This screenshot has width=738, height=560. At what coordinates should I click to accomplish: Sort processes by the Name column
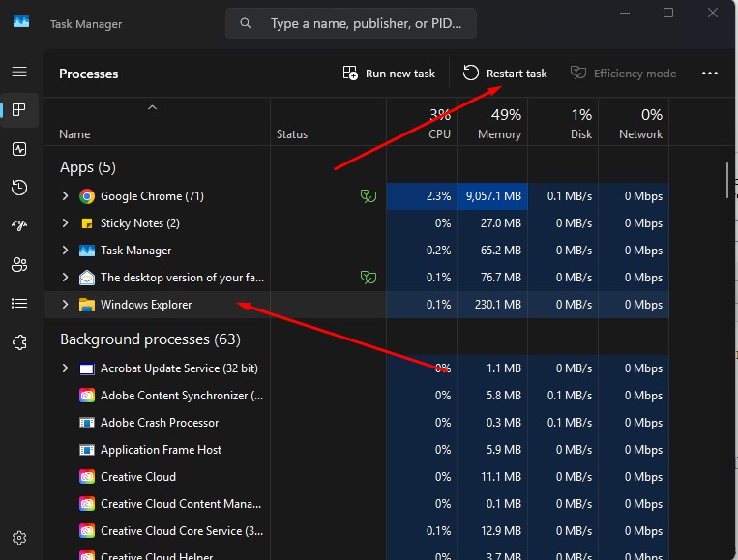(74, 134)
